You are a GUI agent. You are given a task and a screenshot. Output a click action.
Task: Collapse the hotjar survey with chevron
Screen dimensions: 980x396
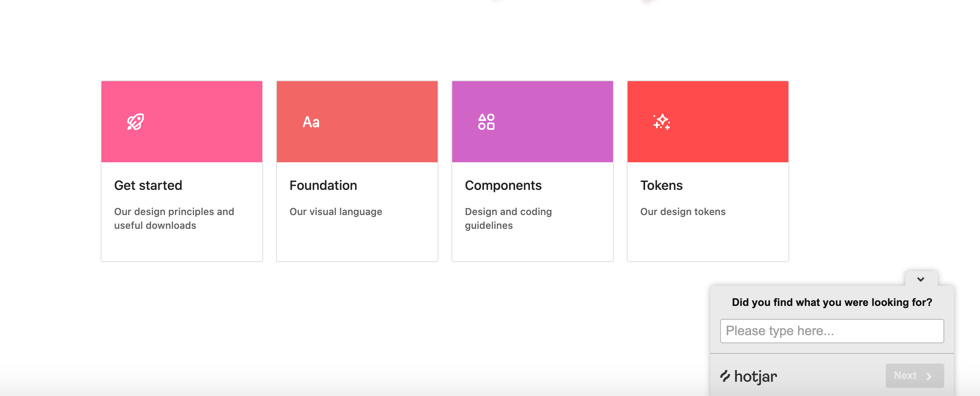click(x=921, y=279)
